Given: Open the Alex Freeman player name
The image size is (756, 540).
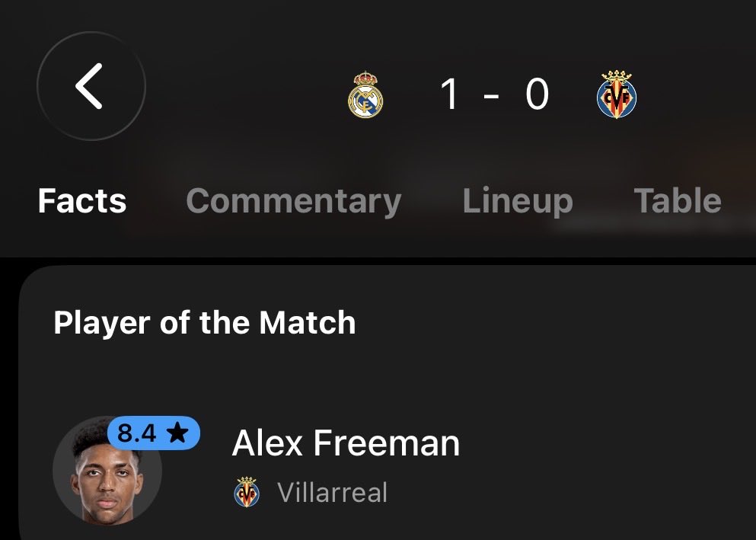Looking at the screenshot, I should (x=346, y=443).
